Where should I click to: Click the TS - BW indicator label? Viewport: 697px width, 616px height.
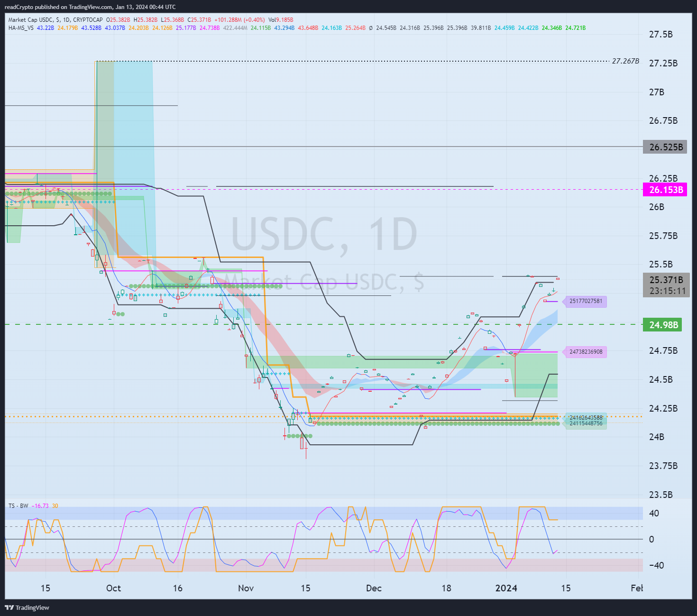(x=18, y=506)
